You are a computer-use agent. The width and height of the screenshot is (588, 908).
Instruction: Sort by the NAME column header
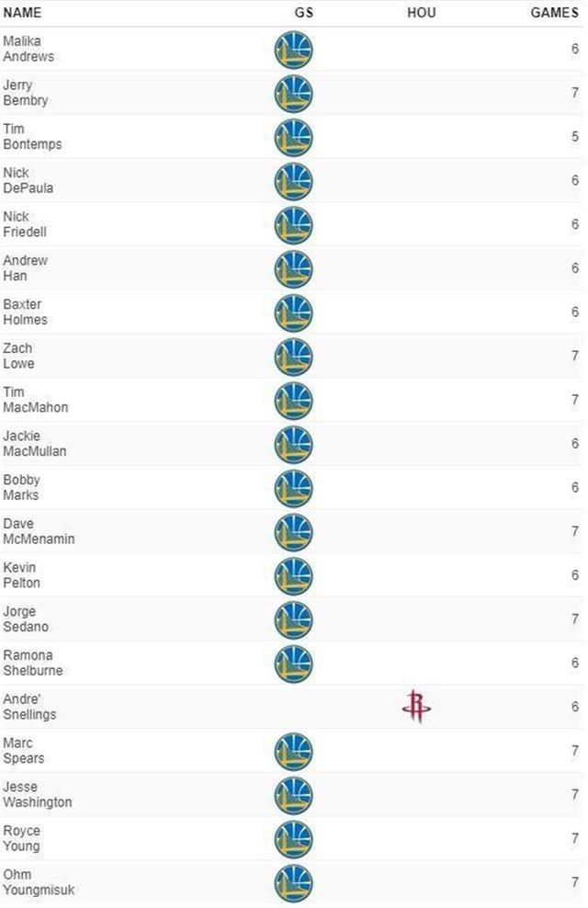(22, 13)
